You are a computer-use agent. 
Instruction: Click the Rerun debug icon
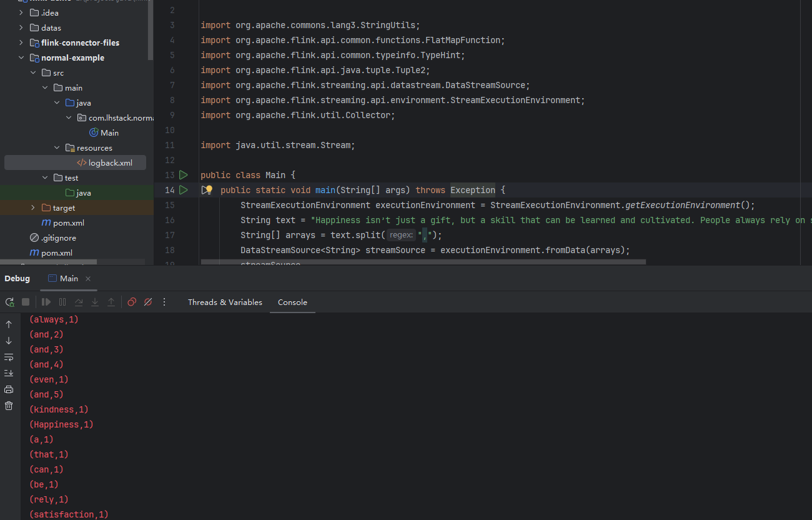pos(9,302)
